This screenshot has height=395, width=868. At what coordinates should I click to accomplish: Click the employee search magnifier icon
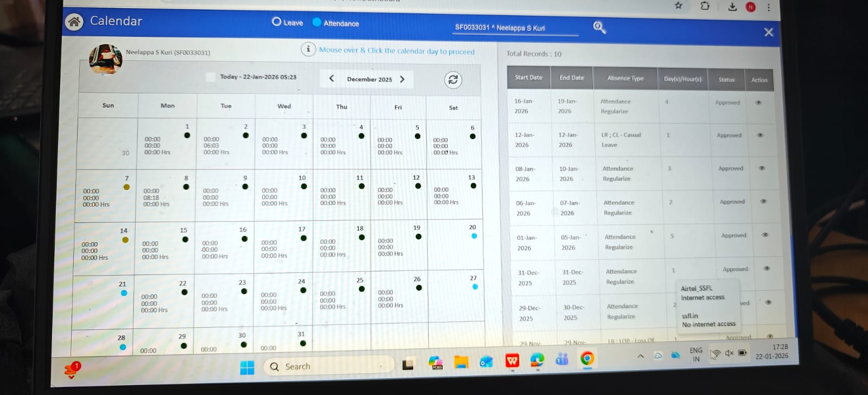point(599,27)
